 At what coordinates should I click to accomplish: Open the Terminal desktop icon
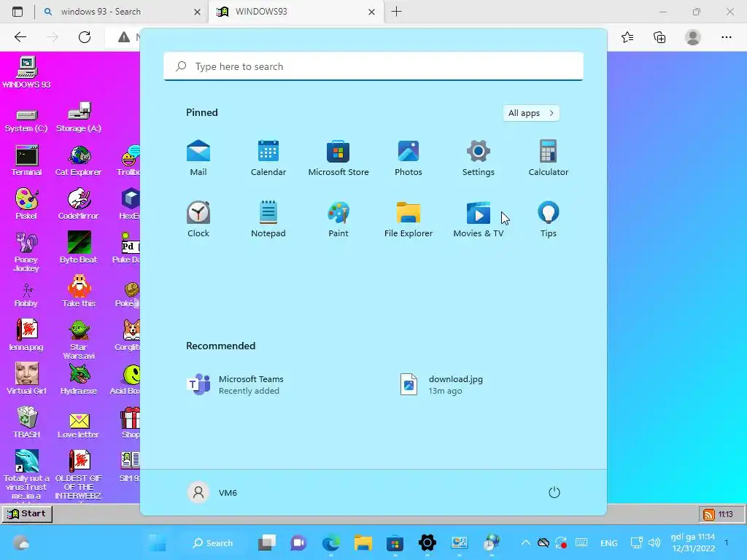click(26, 161)
